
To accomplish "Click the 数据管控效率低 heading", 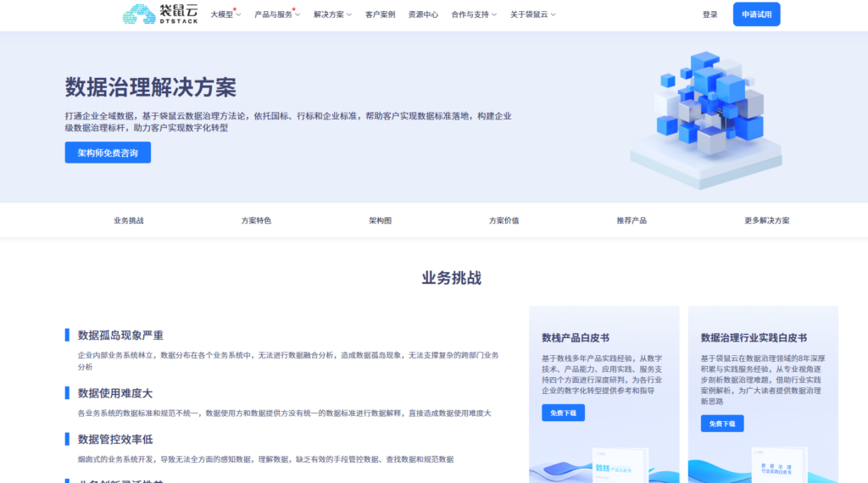I will tap(114, 439).
